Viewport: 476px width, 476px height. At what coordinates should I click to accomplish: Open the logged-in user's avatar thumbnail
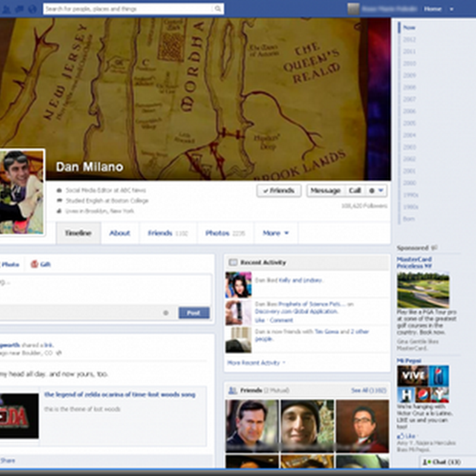point(353,9)
